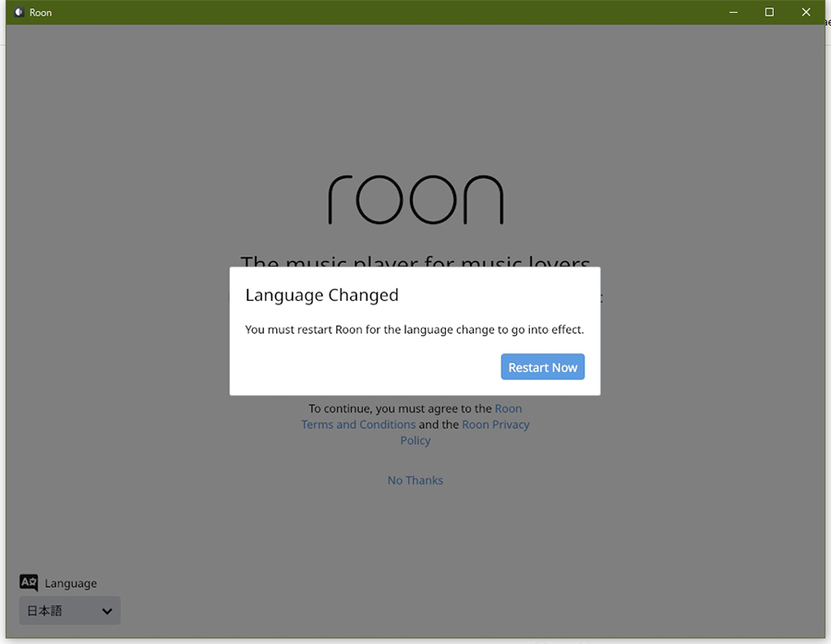The width and height of the screenshot is (831, 644).
Task: Click the Language label above the dropdown
Action: (x=70, y=583)
